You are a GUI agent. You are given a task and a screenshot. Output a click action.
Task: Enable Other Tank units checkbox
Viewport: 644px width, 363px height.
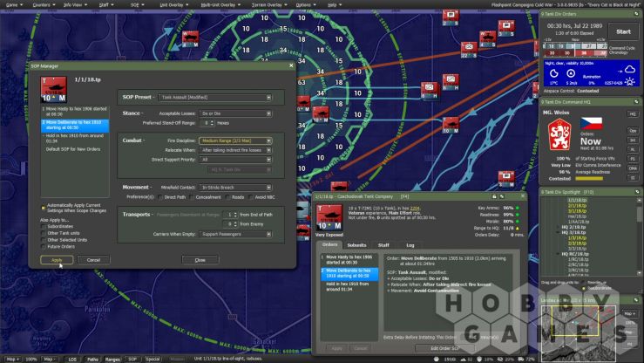coord(44,233)
